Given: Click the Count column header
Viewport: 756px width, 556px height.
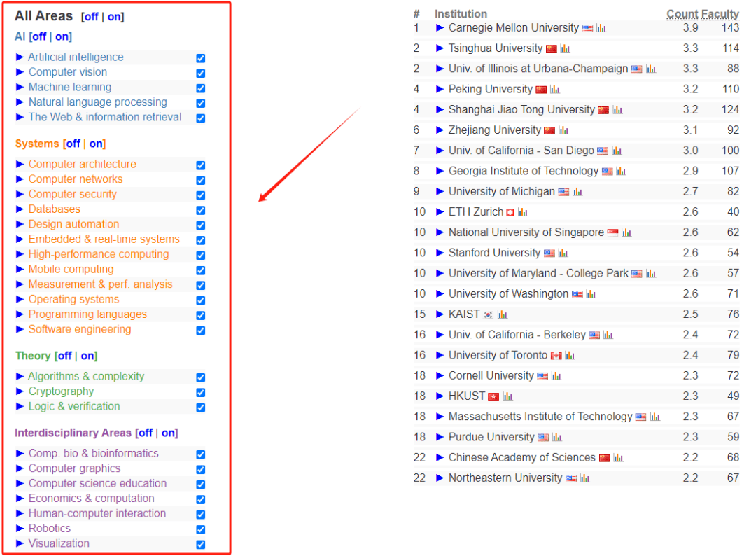Looking at the screenshot, I should (682, 14).
